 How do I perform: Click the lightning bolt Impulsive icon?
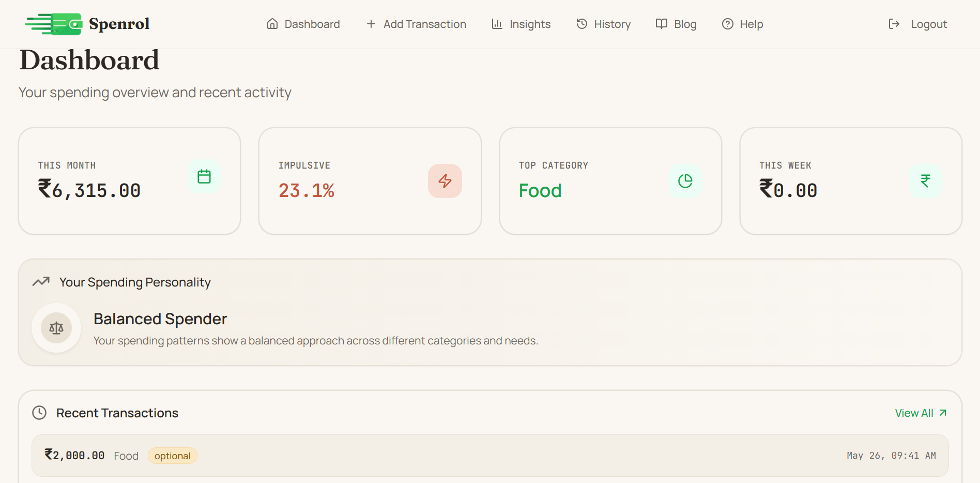click(x=445, y=181)
